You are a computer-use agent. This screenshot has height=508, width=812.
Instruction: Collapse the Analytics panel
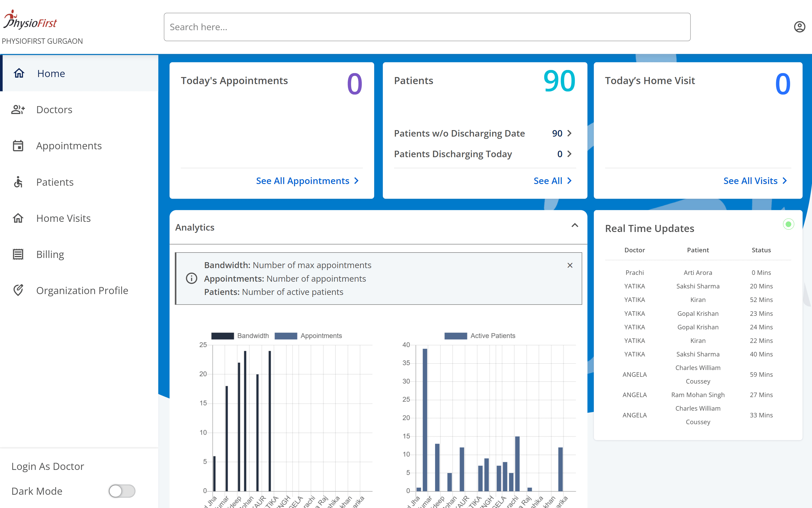575,225
